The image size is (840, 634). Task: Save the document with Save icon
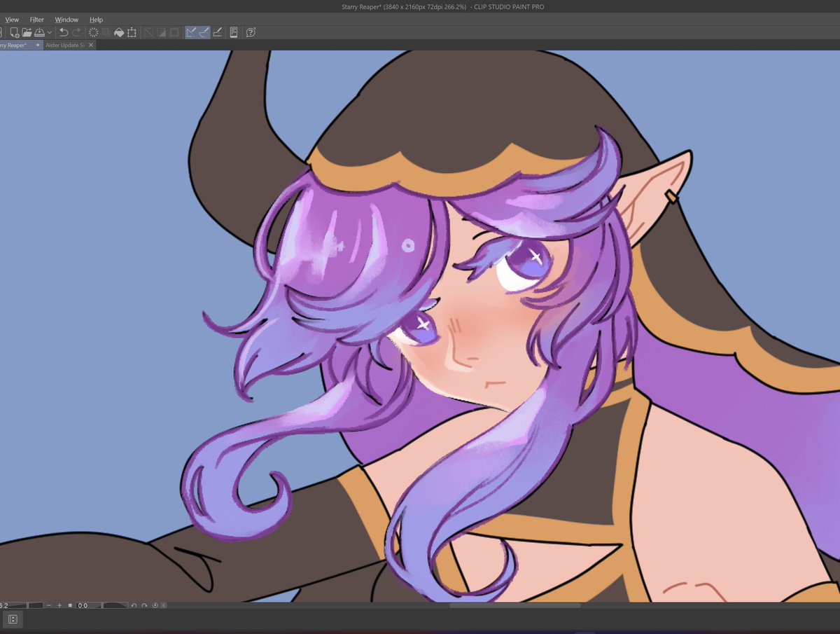click(x=39, y=32)
